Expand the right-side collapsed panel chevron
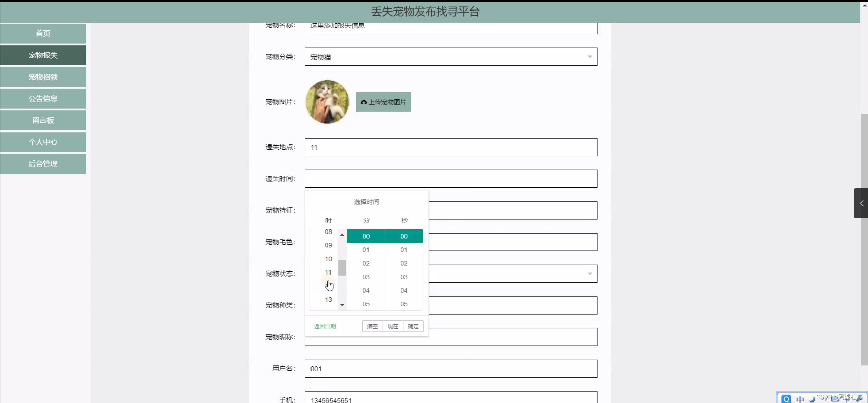The height and width of the screenshot is (403, 868). pyautogui.click(x=861, y=203)
